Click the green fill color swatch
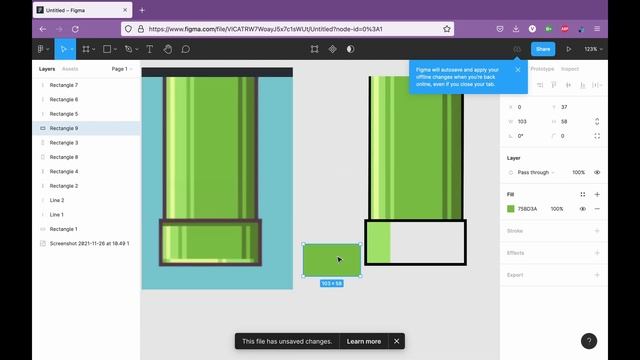640x360 pixels. (x=511, y=209)
